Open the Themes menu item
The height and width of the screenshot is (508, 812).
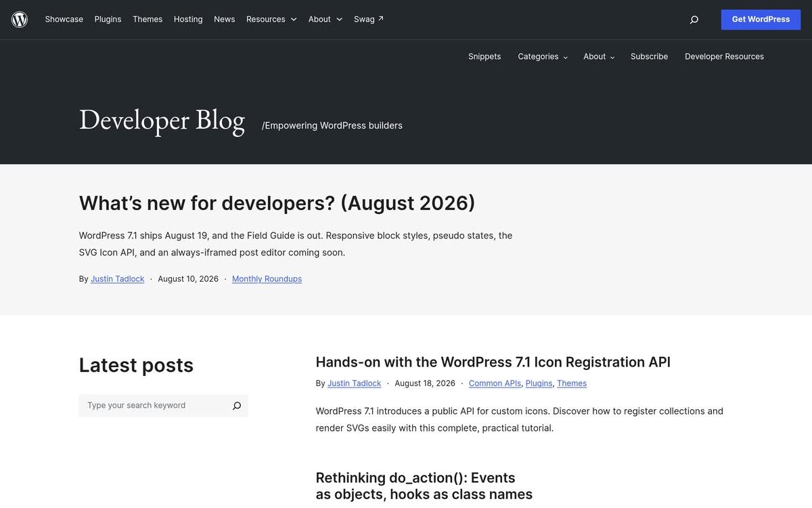tap(148, 19)
